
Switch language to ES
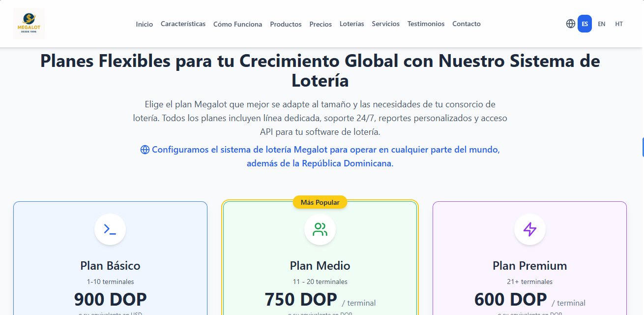585,24
